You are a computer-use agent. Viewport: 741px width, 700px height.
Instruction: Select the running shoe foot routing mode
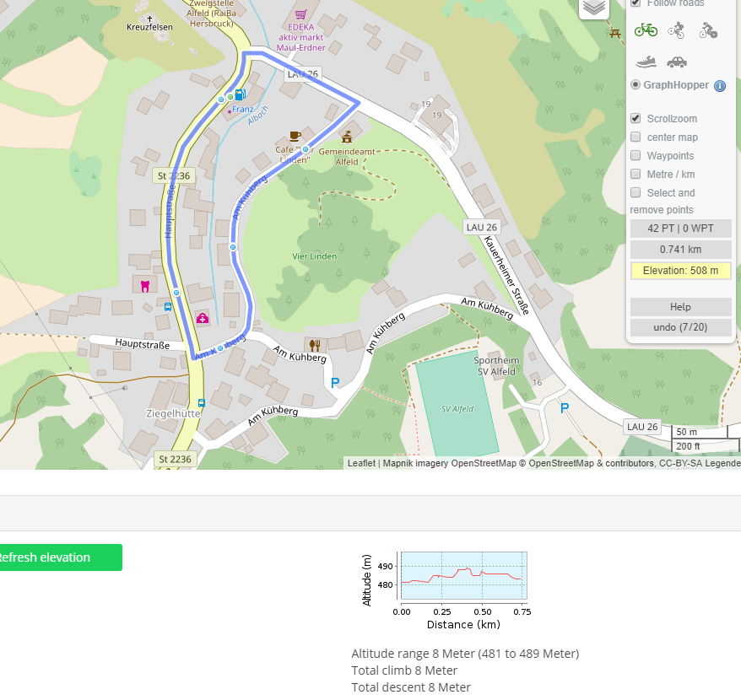coord(646,62)
